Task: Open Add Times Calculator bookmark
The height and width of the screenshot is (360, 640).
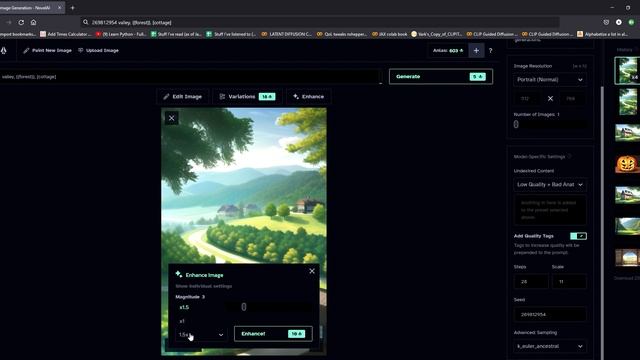Action: click(66, 34)
